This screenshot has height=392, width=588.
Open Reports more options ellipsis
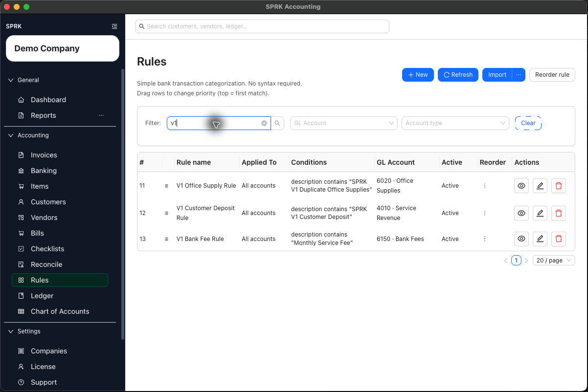pos(101,115)
